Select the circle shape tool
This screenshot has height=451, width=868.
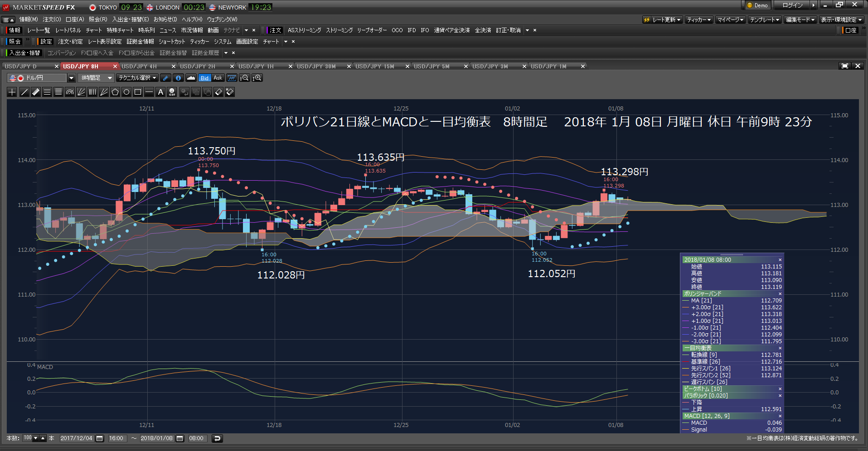pos(126,92)
